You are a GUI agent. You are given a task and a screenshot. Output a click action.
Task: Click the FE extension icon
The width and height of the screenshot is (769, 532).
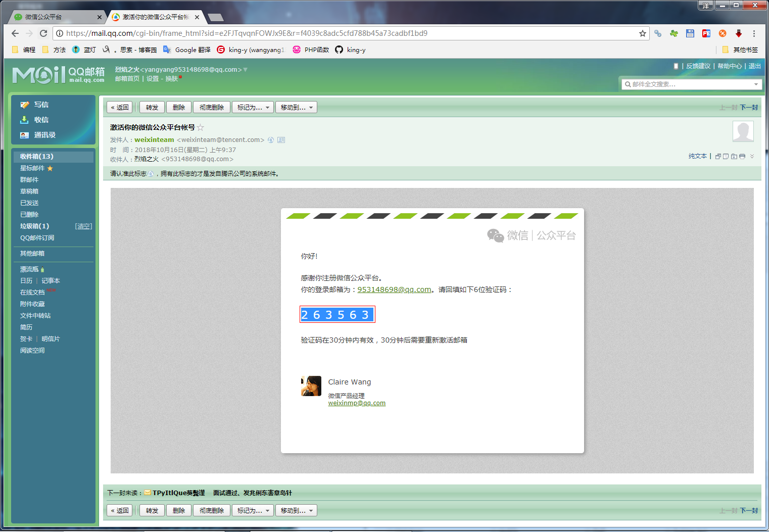[706, 33]
